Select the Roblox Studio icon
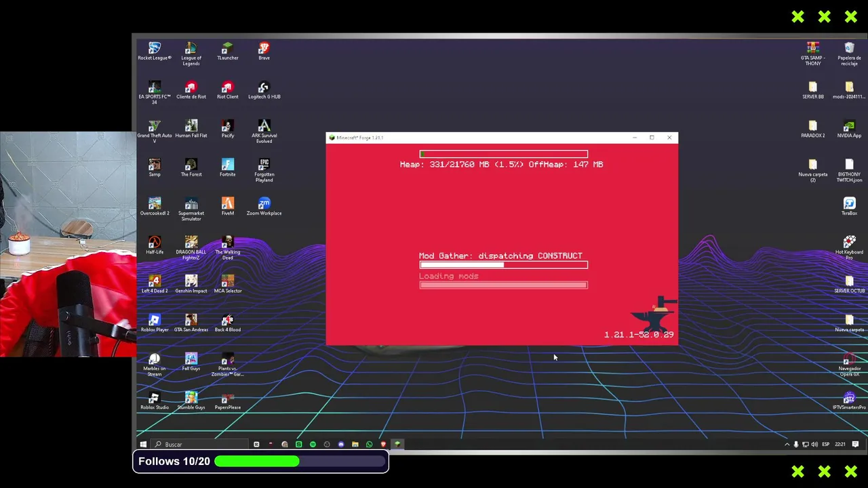 155,400
